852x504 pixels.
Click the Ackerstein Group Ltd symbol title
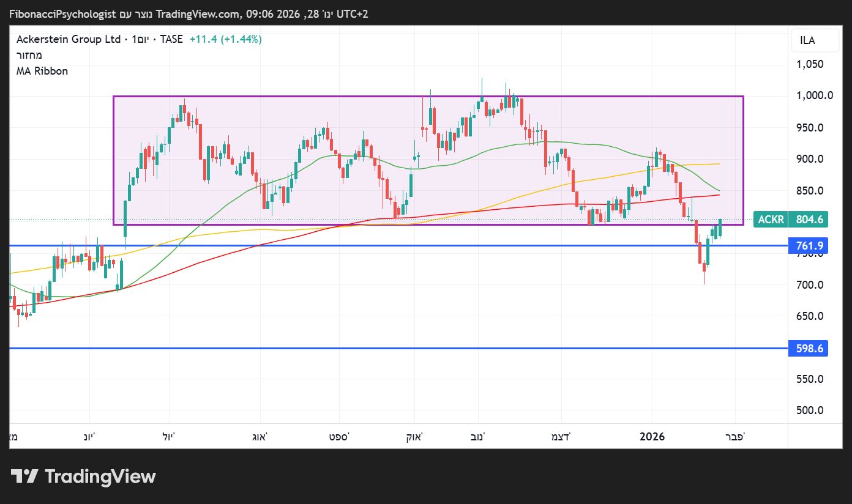69,39
